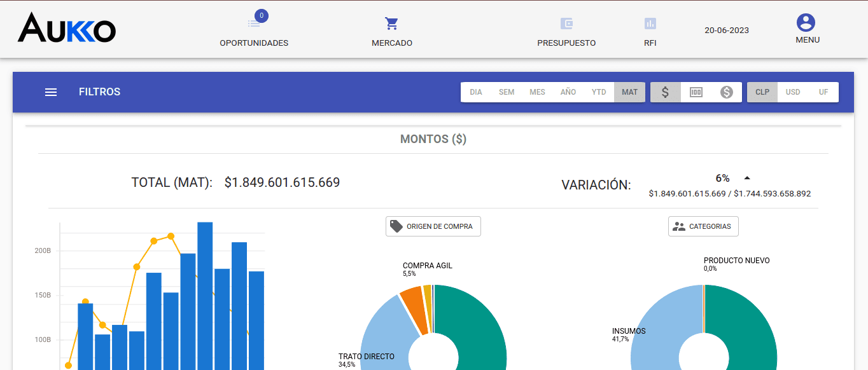Click the Oportunidades notification badge showing 0
The width and height of the screenshot is (868, 370).
(x=261, y=15)
